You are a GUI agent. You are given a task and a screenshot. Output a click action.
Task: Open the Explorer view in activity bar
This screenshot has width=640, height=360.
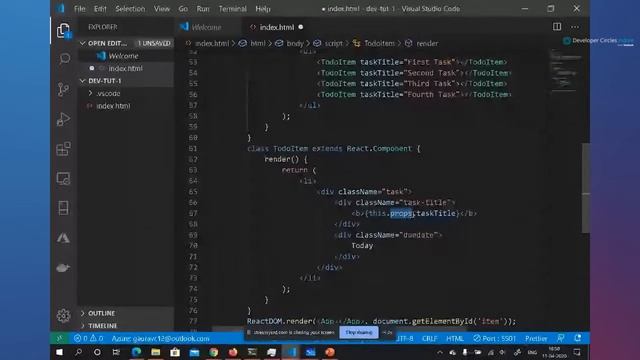[63, 31]
